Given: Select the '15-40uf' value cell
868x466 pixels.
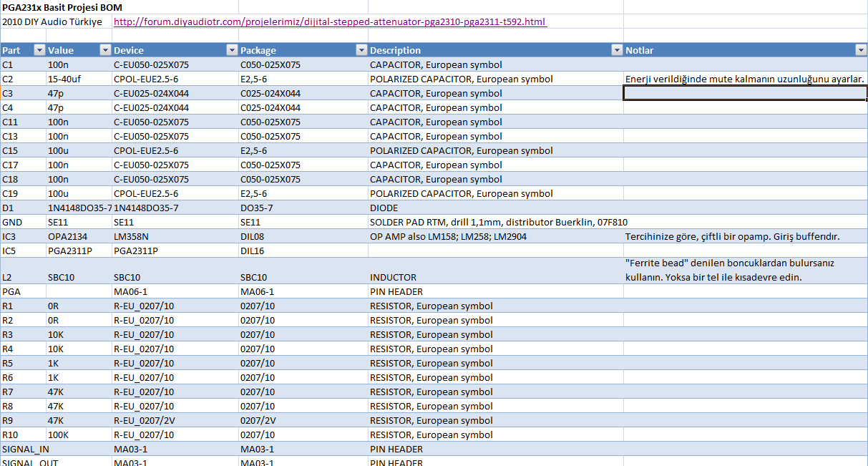Looking at the screenshot, I should (64, 79).
